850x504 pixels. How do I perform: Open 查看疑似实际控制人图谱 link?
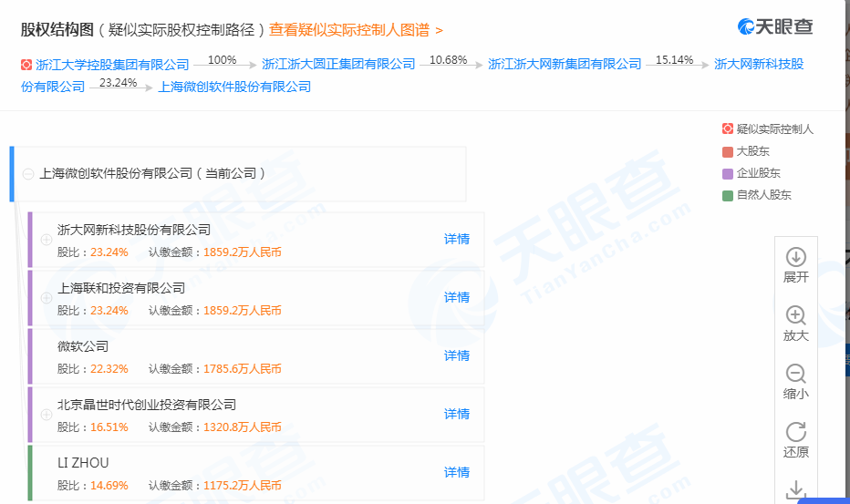point(356,30)
